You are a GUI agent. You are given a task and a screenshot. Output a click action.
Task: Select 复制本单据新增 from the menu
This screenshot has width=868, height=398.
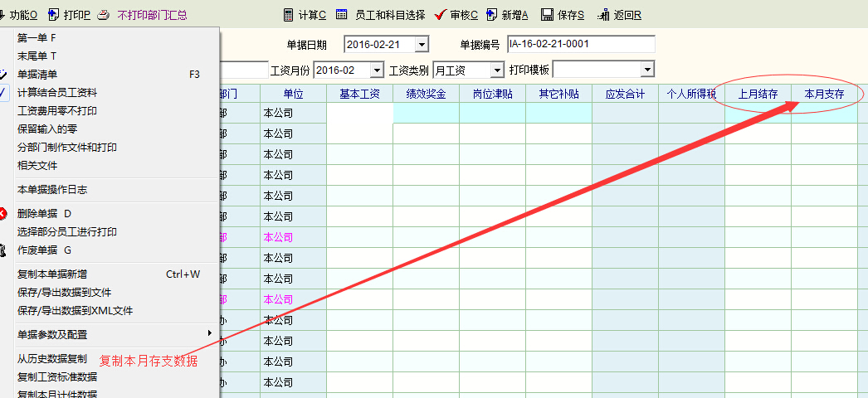pyautogui.click(x=51, y=274)
